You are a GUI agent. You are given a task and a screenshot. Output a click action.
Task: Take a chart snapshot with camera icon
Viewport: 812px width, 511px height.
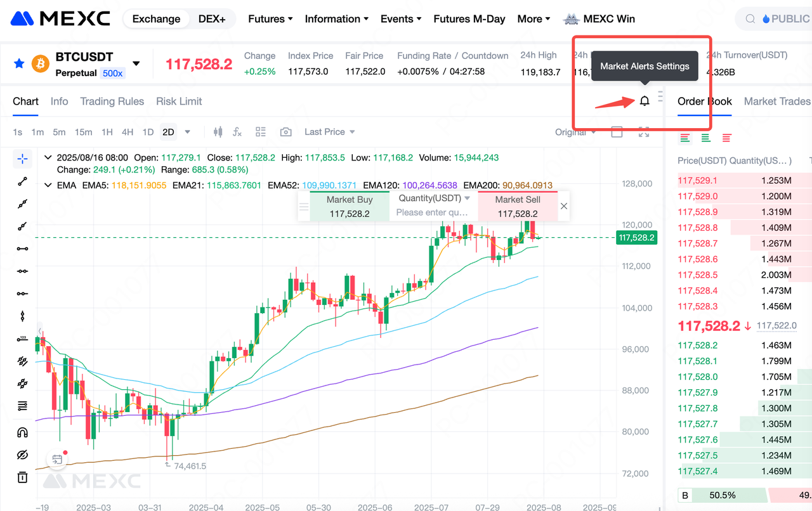coord(286,132)
